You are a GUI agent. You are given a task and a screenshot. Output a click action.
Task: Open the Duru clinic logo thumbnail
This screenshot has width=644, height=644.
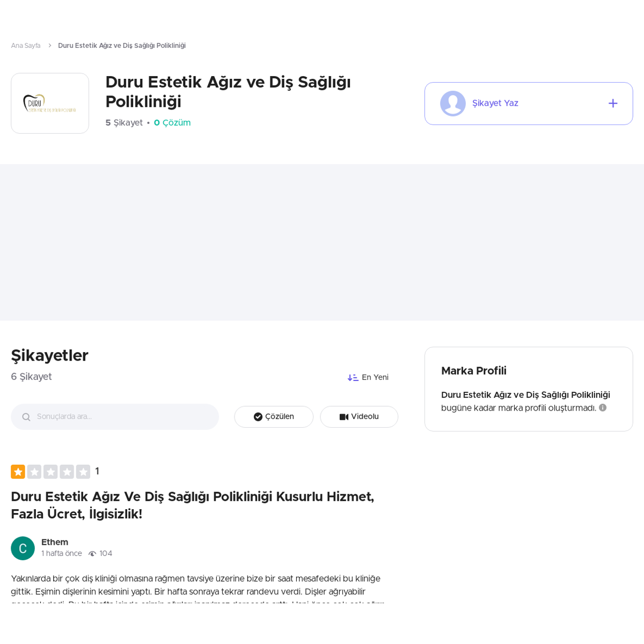pyautogui.click(x=50, y=103)
